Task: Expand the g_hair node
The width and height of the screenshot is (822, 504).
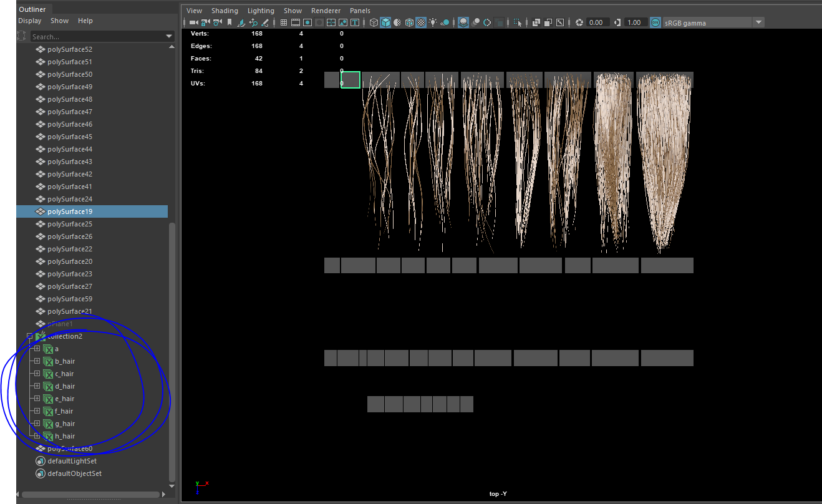Action: pyautogui.click(x=37, y=424)
